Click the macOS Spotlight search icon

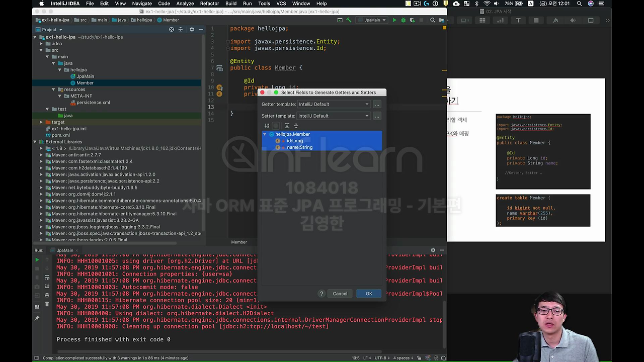(x=579, y=4)
